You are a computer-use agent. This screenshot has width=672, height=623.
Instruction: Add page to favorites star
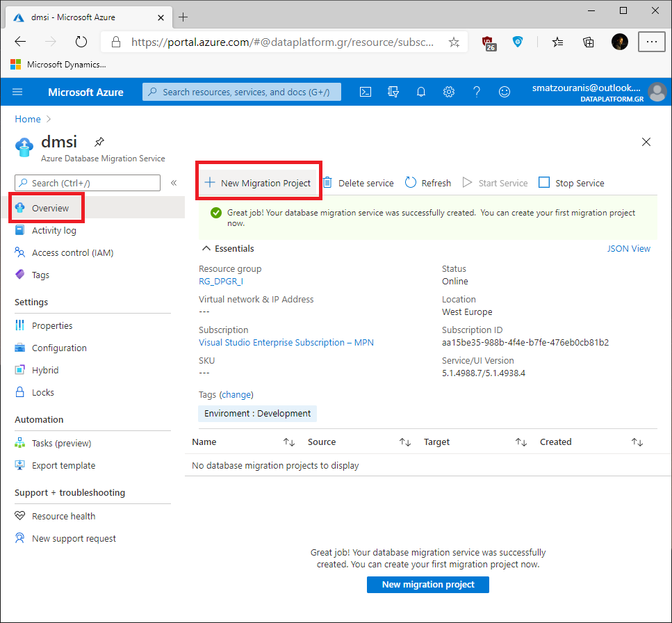[x=454, y=42]
